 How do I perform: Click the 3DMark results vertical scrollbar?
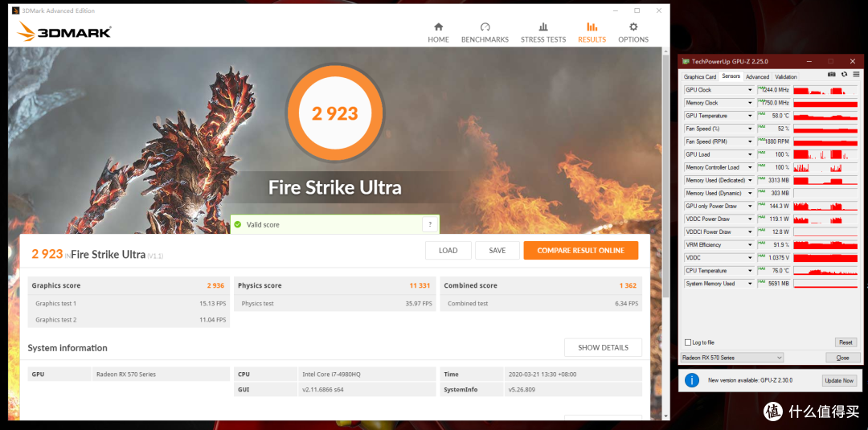[x=666, y=177]
